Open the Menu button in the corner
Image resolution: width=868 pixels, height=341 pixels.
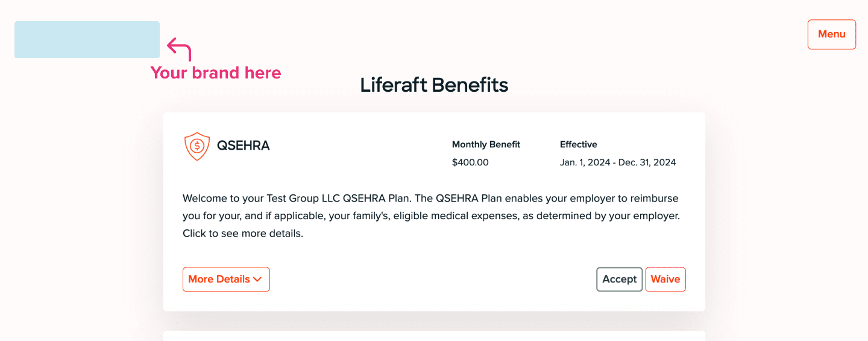(x=832, y=34)
